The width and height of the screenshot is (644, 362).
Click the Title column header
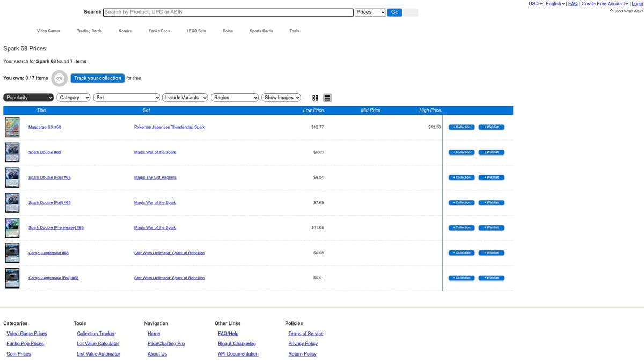coord(41,110)
